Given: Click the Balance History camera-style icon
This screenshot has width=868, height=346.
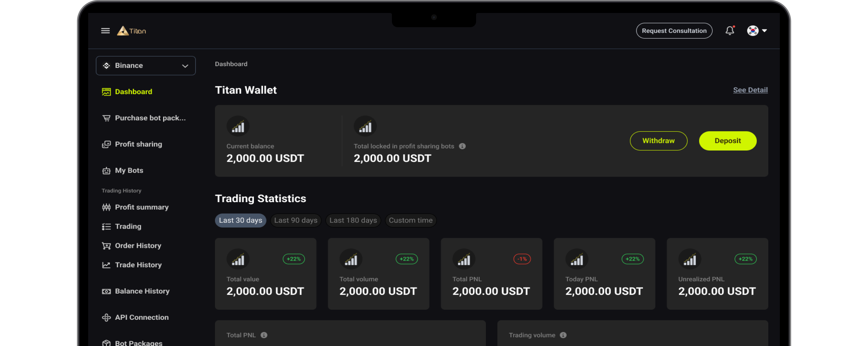Looking at the screenshot, I should (x=106, y=291).
